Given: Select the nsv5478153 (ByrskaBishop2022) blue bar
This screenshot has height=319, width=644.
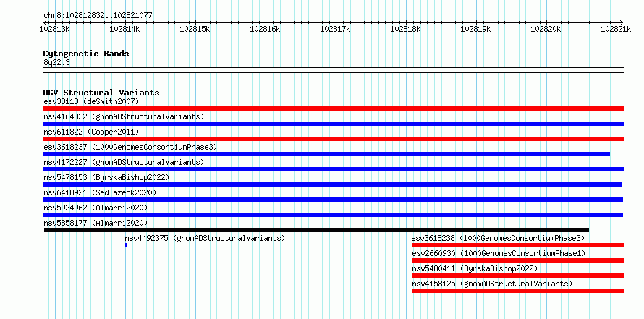Looking at the screenshot, I should [332, 184].
